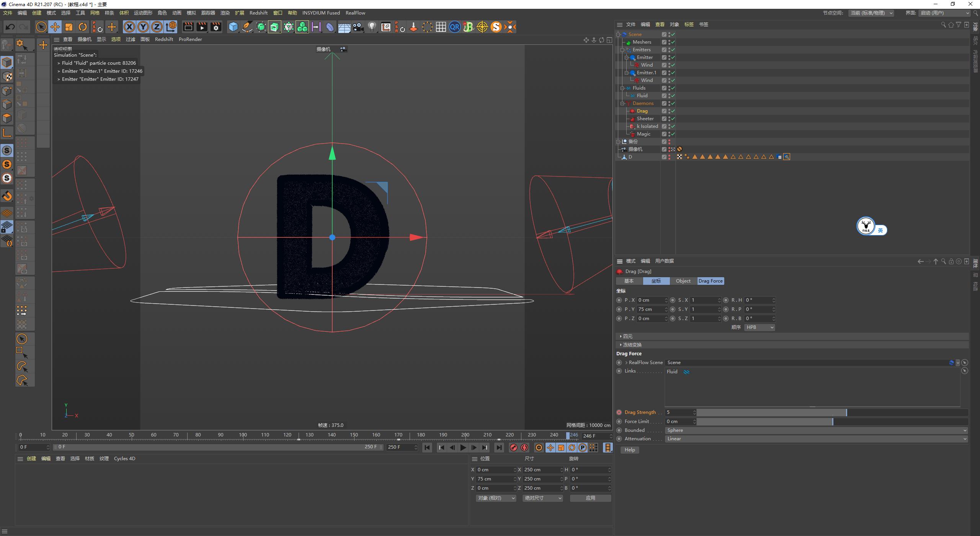Toggle the green checkmark next to Drag
The width and height of the screenshot is (980, 536).
[x=673, y=111]
